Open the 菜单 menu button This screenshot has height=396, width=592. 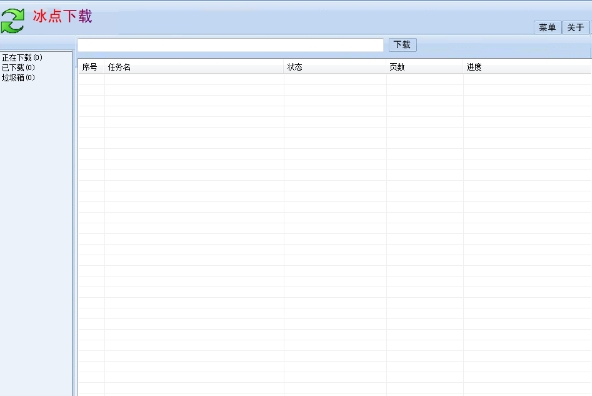(547, 27)
